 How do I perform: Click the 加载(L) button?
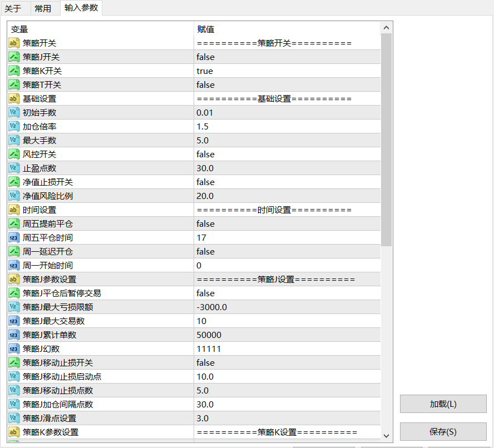(x=443, y=404)
